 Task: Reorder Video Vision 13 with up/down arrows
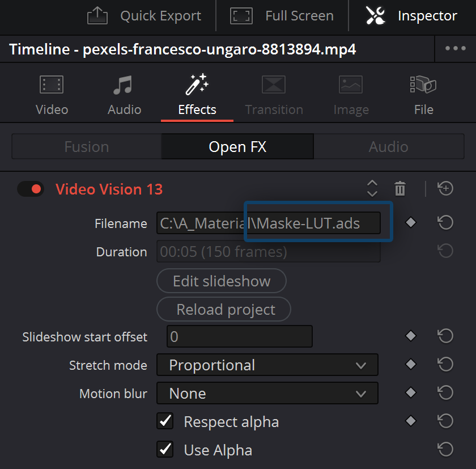click(x=372, y=189)
